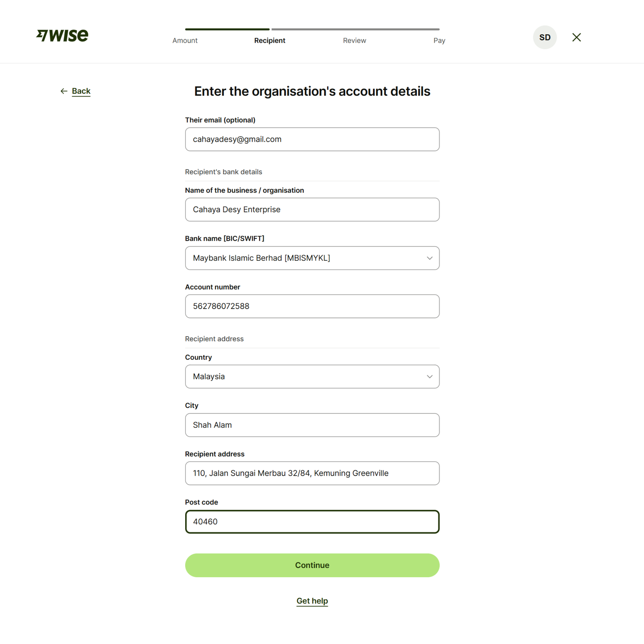Click the business name input
644x644 pixels.
312,210
